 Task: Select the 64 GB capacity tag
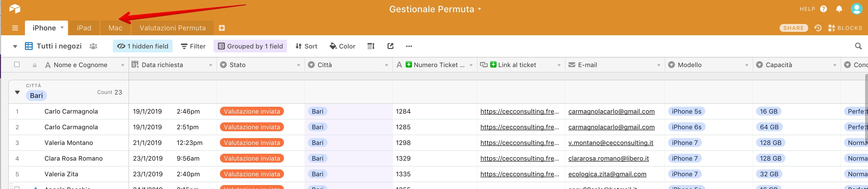pos(769,127)
